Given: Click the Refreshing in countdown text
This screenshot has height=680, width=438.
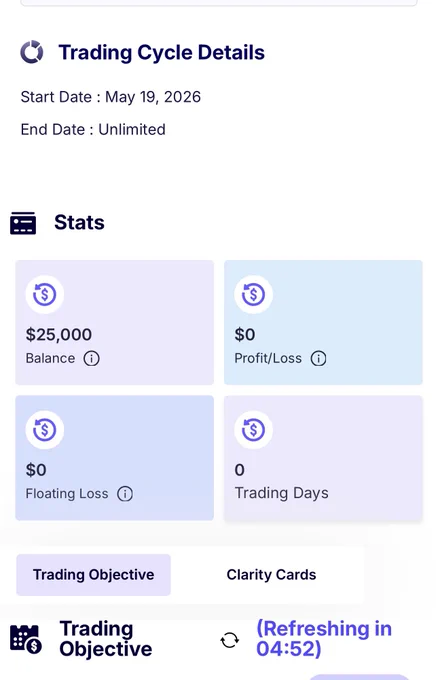Looking at the screenshot, I should 324,638.
